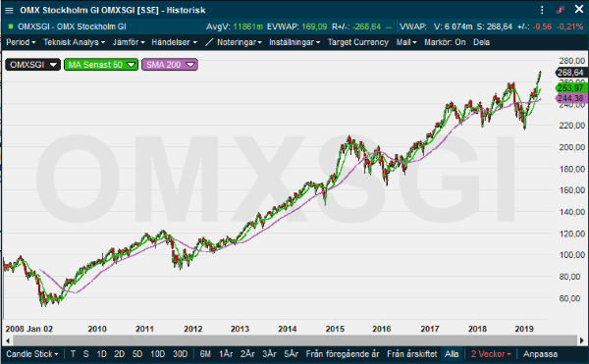Image resolution: width=589 pixels, height=364 pixels.
Task: Toggle Markör: On setting
Action: tap(445, 42)
